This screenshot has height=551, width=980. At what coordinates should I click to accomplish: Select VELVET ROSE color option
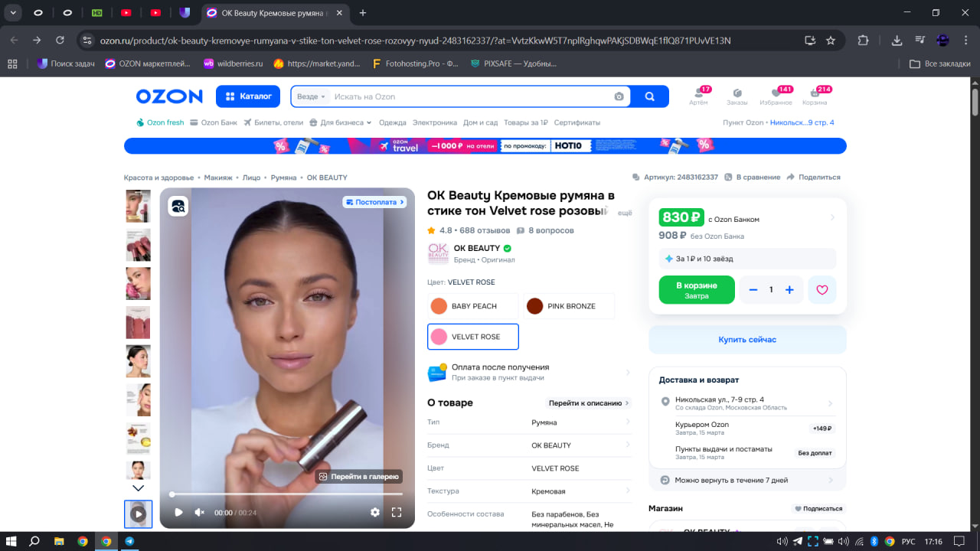click(x=472, y=337)
